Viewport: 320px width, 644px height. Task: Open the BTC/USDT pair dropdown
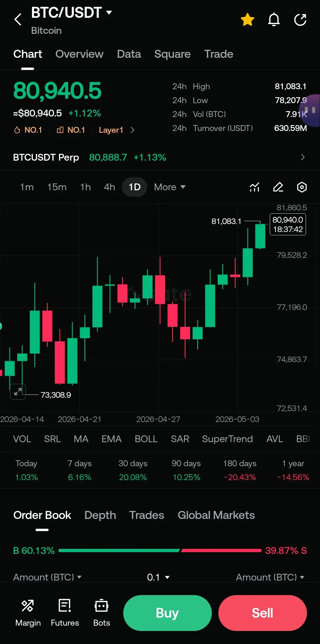click(x=72, y=13)
